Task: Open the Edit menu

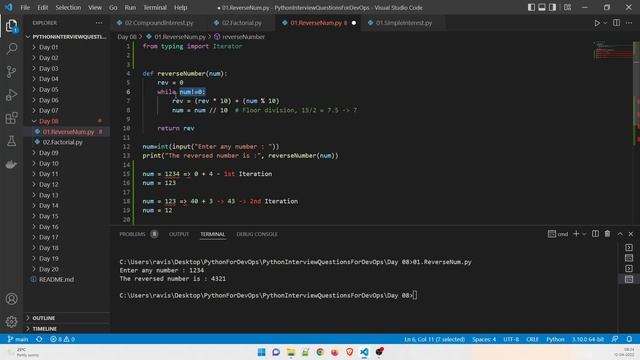Action: (x=42, y=7)
